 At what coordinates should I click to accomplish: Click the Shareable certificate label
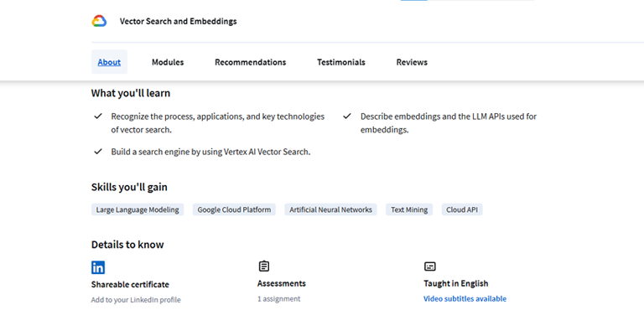[130, 284]
